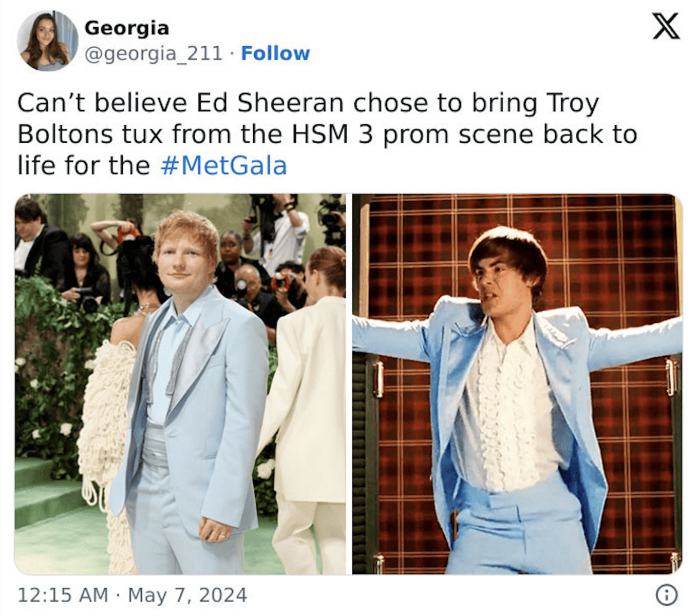Open the tweet info circle icon

(667, 594)
